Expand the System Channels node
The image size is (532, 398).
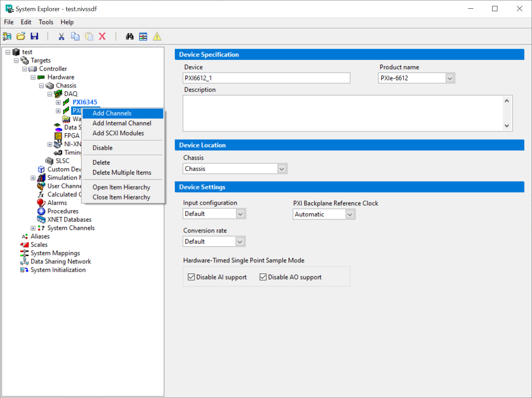(x=33, y=228)
